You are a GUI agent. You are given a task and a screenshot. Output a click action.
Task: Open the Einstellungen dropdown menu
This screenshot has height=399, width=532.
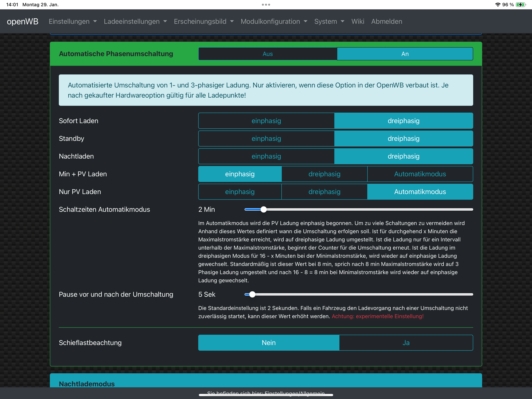(x=73, y=21)
